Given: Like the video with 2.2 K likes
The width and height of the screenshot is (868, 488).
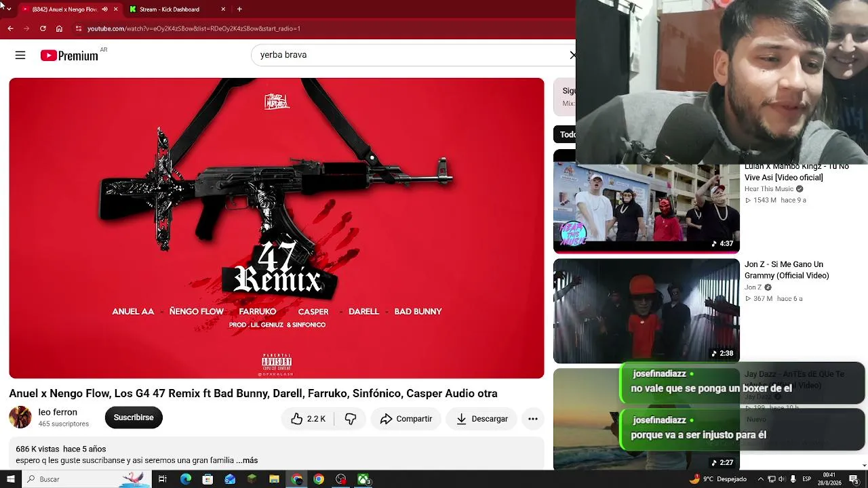Looking at the screenshot, I should pyautogui.click(x=309, y=419).
